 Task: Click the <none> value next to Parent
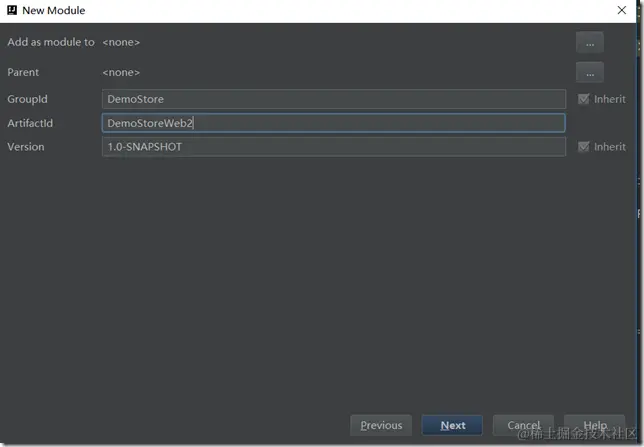(x=121, y=73)
